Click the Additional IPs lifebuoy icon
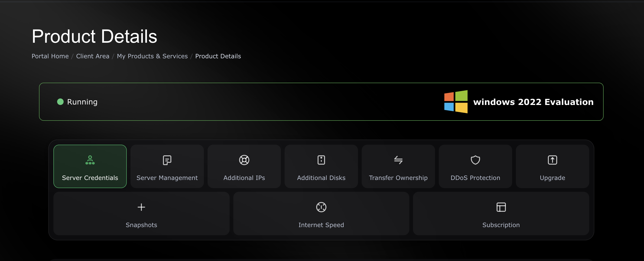 244,160
